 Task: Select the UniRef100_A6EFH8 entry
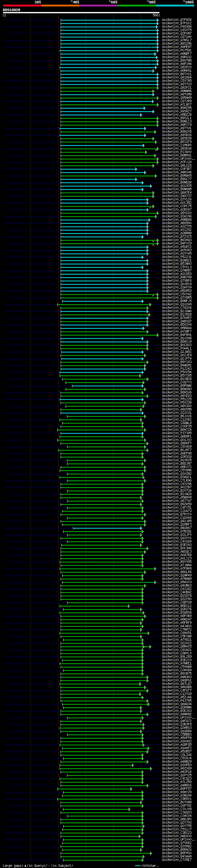click(177, 453)
